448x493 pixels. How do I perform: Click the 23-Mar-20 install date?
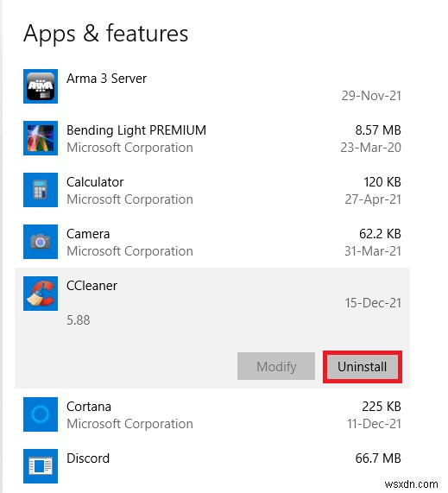(x=370, y=148)
